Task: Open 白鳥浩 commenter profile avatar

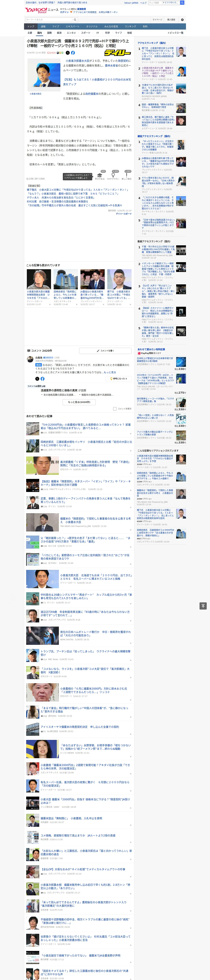Action: pos(30,359)
